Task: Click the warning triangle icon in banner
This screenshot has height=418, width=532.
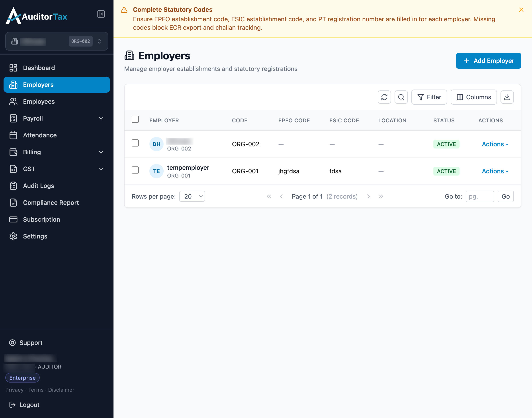Action: click(124, 10)
